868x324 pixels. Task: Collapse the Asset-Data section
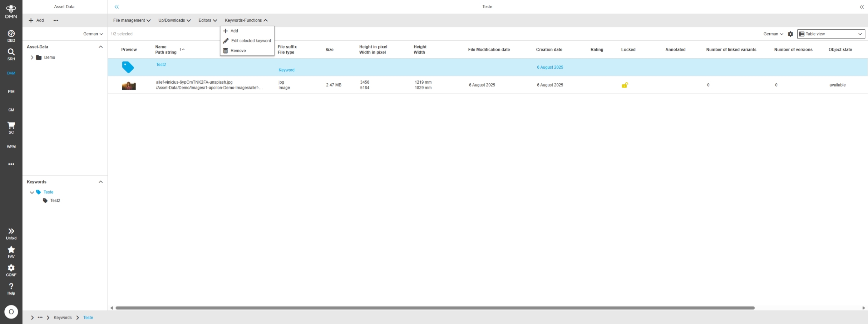tap(100, 47)
